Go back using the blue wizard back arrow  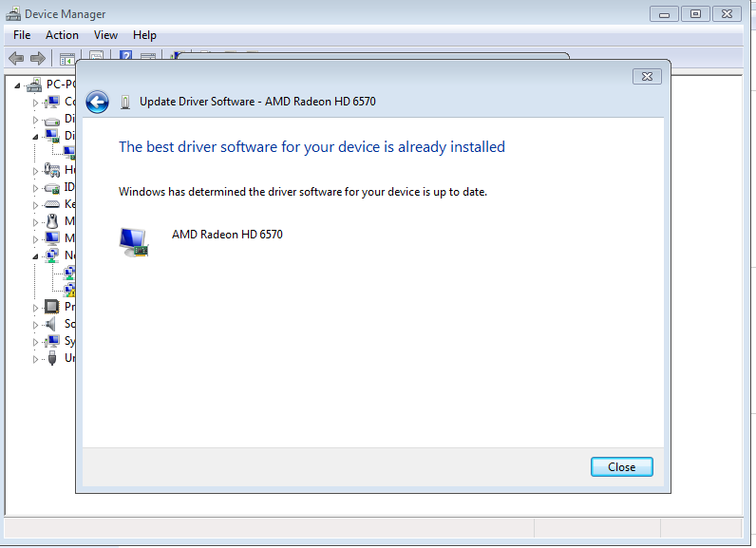click(98, 102)
